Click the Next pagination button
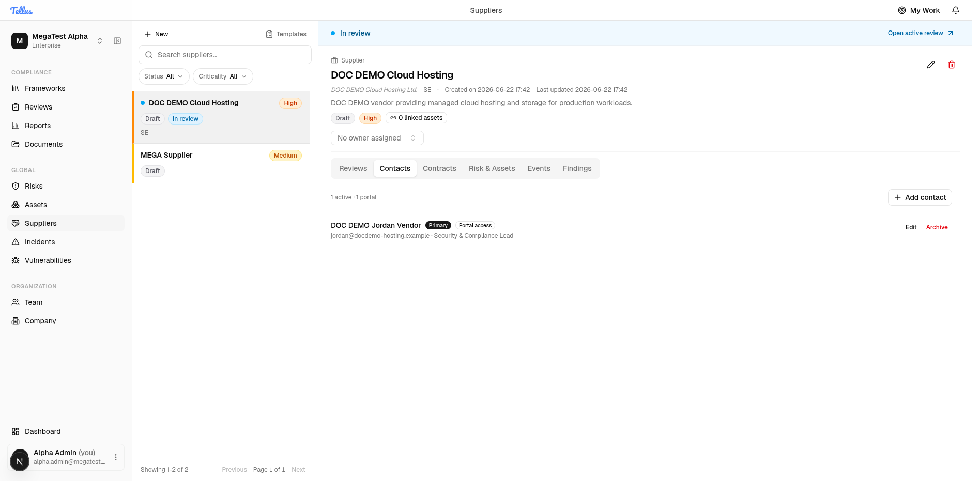Screen dimensions: 980x481 click(x=298, y=470)
